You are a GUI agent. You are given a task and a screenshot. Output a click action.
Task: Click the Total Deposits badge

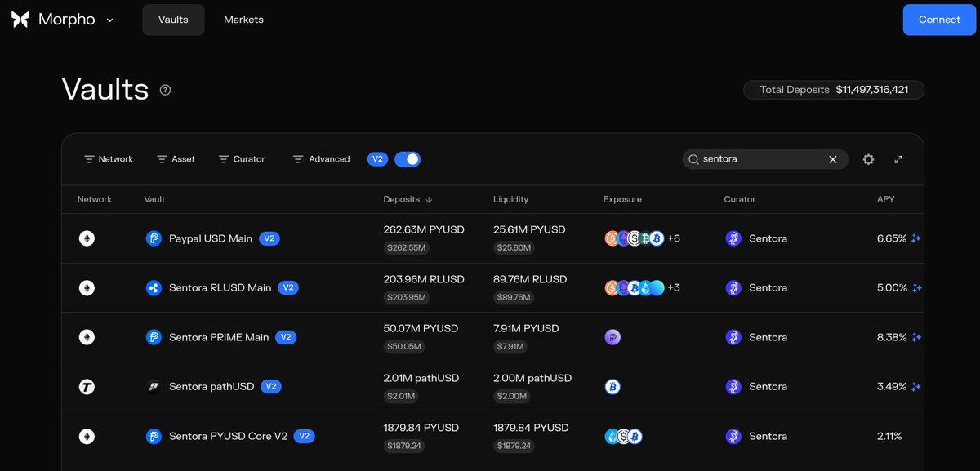pos(834,90)
